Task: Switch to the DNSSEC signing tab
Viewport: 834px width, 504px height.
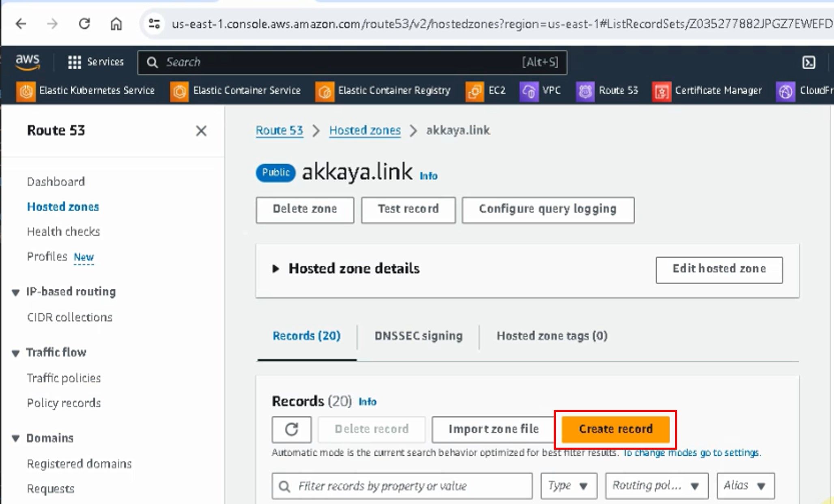Action: point(418,336)
